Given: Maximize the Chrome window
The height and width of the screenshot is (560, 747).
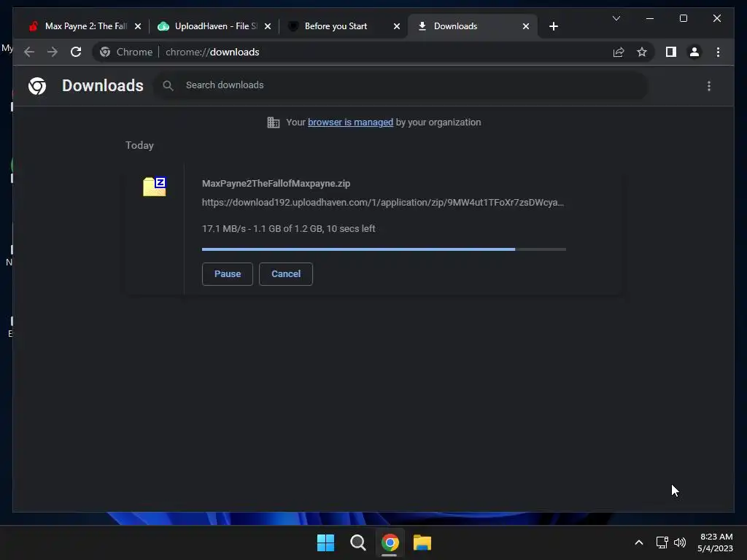Looking at the screenshot, I should (x=683, y=18).
